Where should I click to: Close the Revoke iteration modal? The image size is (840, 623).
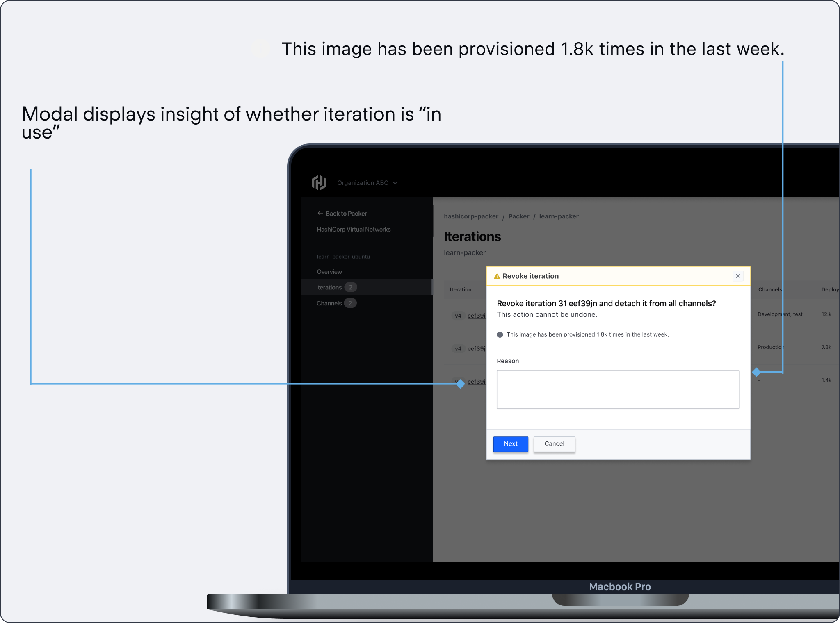coord(738,276)
